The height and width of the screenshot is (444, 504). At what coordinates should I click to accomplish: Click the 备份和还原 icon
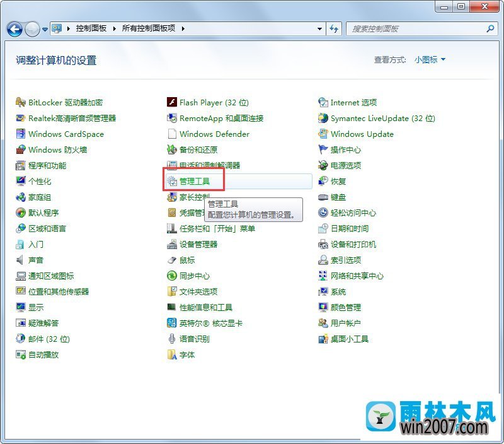point(172,149)
